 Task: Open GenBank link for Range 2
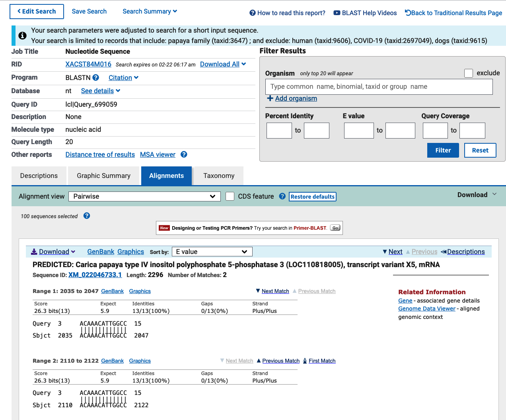[113, 361]
